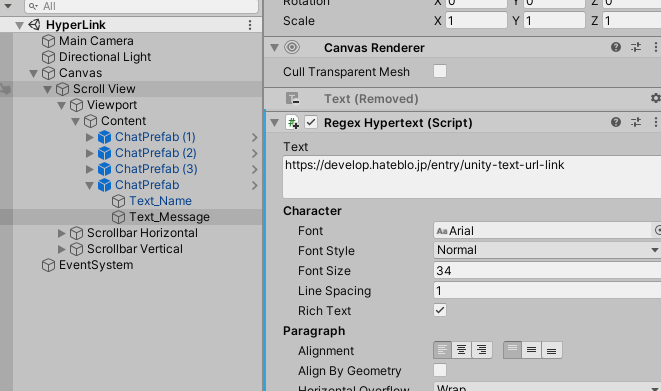Screen dimensions: 661x391
Task: Select Text_Name object in hierarchy
Action: click(160, 201)
